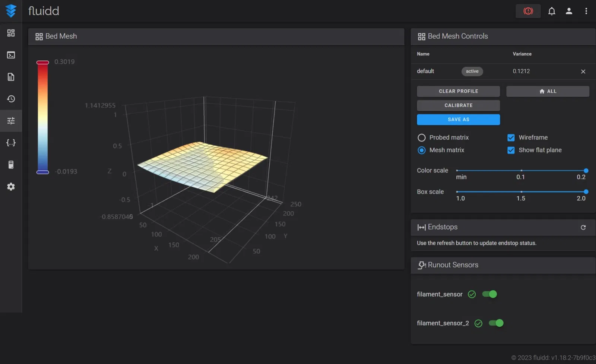Screen dimensions: 596x364
Task: Click the blue SAVE AS button
Action: [x=458, y=120]
